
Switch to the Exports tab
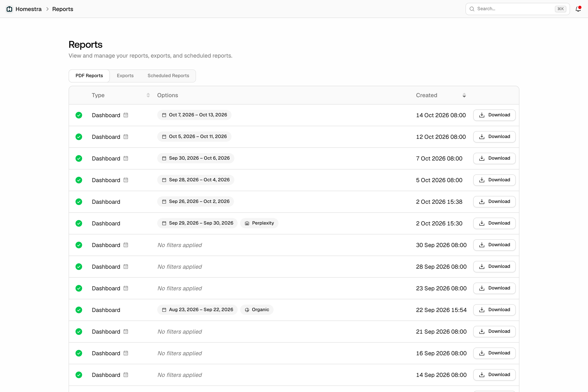pyautogui.click(x=125, y=76)
